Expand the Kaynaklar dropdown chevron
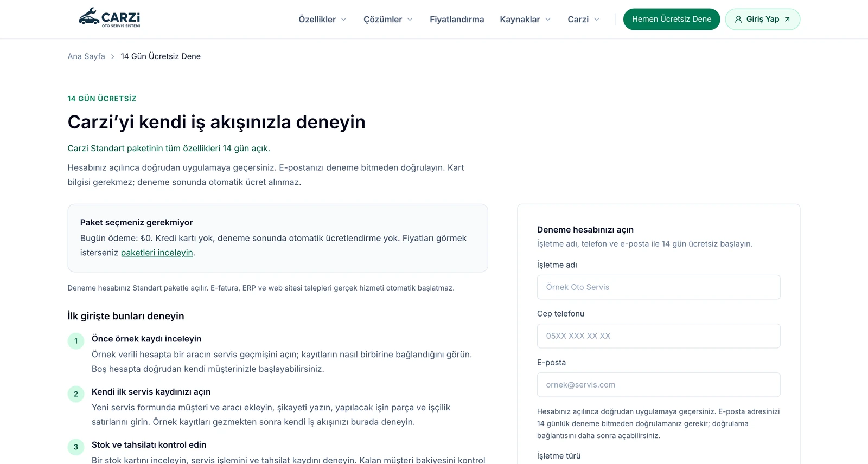Image resolution: width=868 pixels, height=464 pixels. coord(548,20)
